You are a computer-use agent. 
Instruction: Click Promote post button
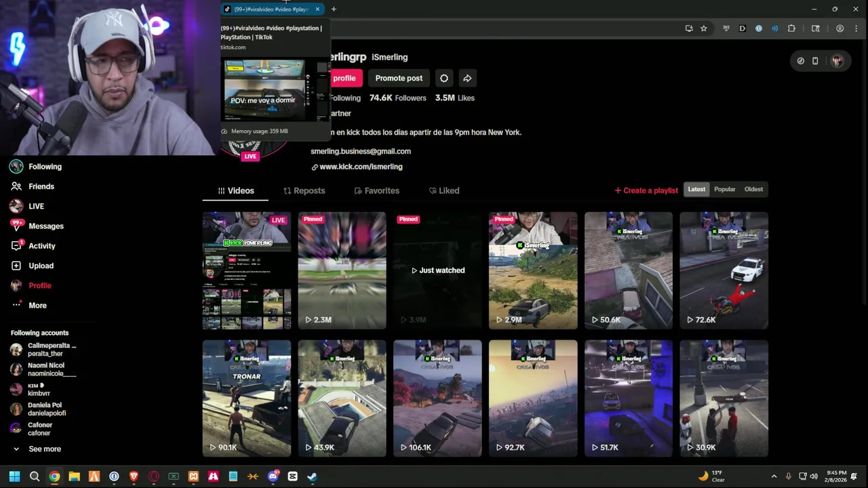[x=399, y=78]
